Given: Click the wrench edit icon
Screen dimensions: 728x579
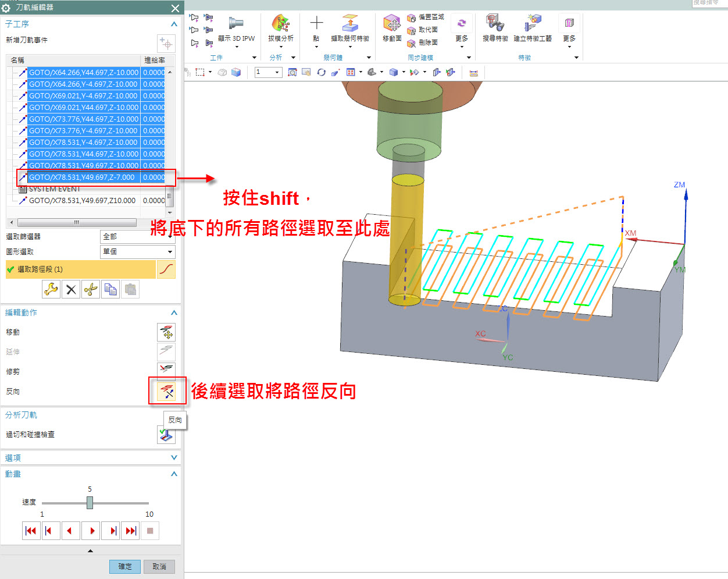Looking at the screenshot, I should tap(51, 289).
